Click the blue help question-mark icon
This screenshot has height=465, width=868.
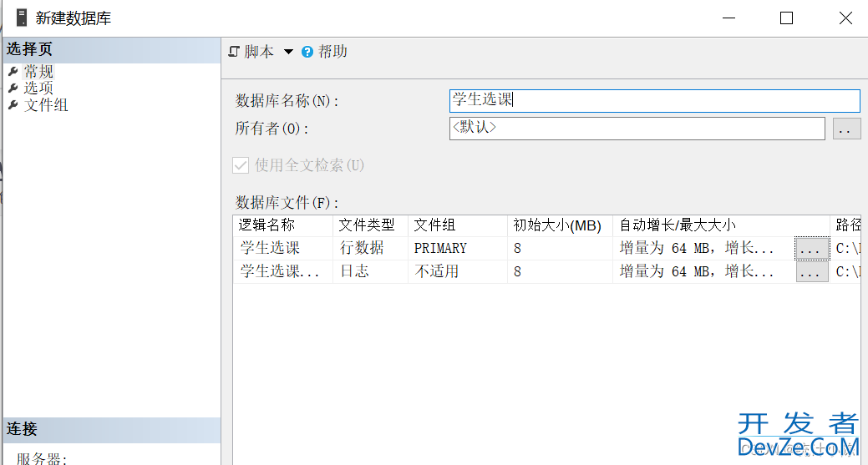[307, 52]
